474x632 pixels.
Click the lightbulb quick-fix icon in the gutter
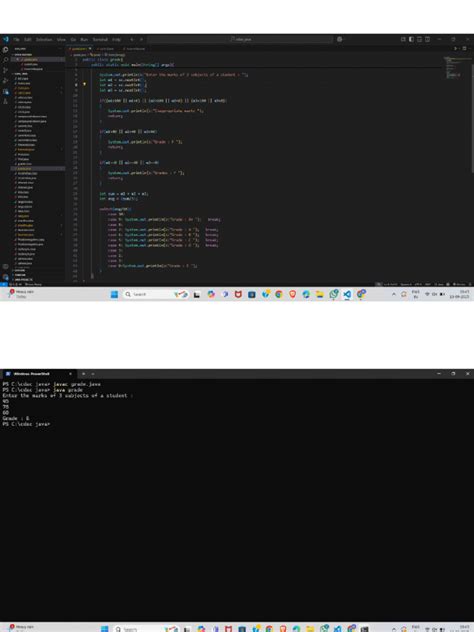pos(84,85)
